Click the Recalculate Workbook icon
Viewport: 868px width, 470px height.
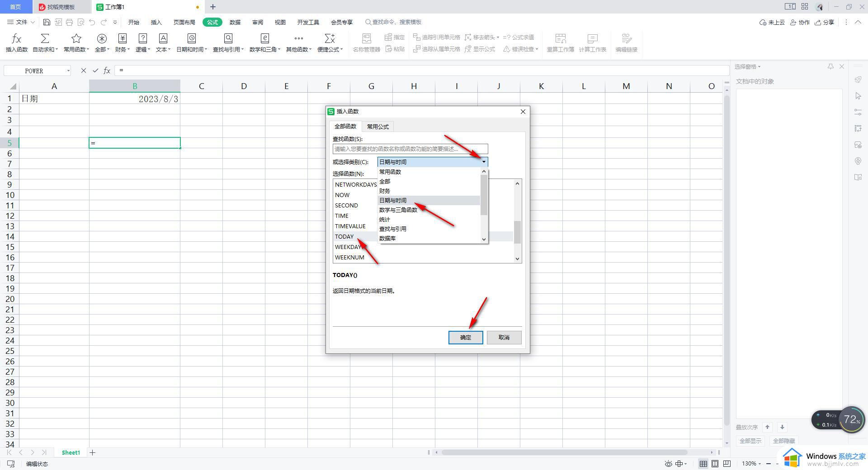point(561,38)
